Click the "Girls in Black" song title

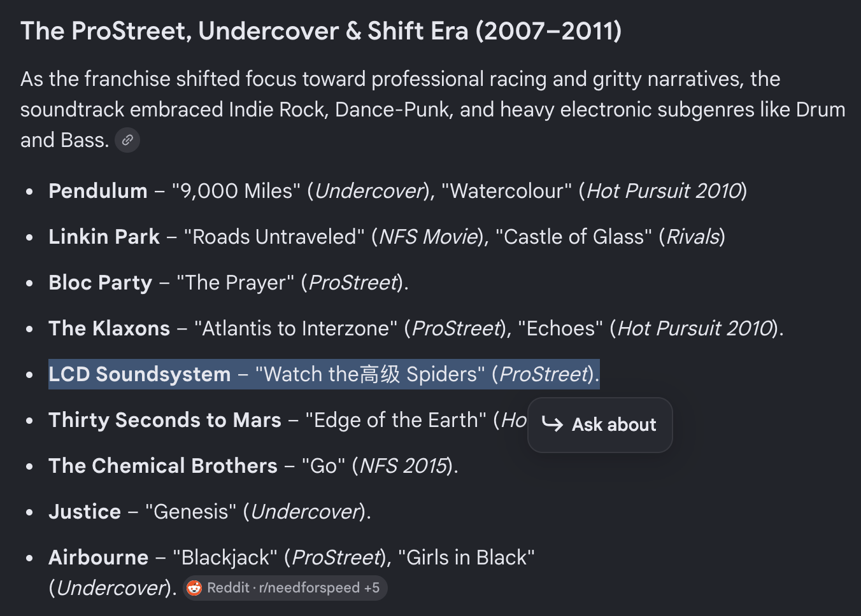tap(466, 557)
